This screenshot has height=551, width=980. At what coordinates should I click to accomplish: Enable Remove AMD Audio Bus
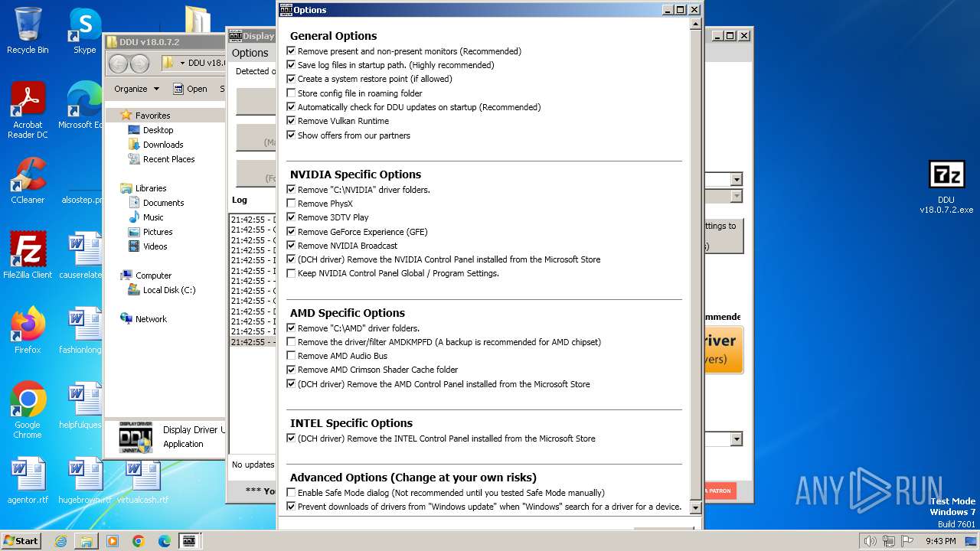coord(291,356)
